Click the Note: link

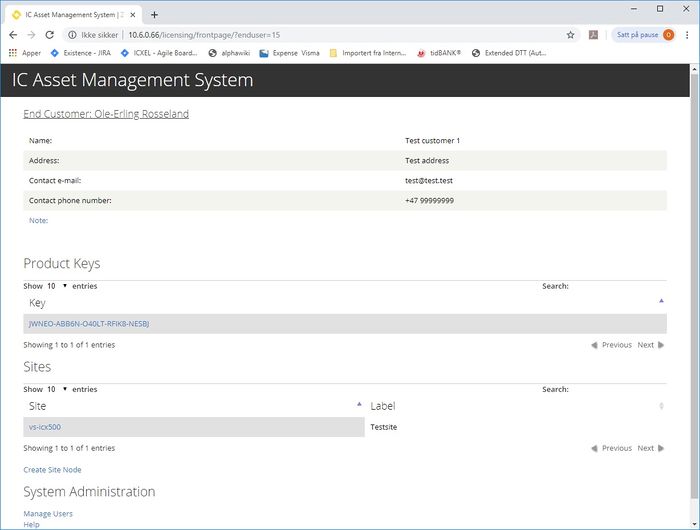click(x=38, y=221)
